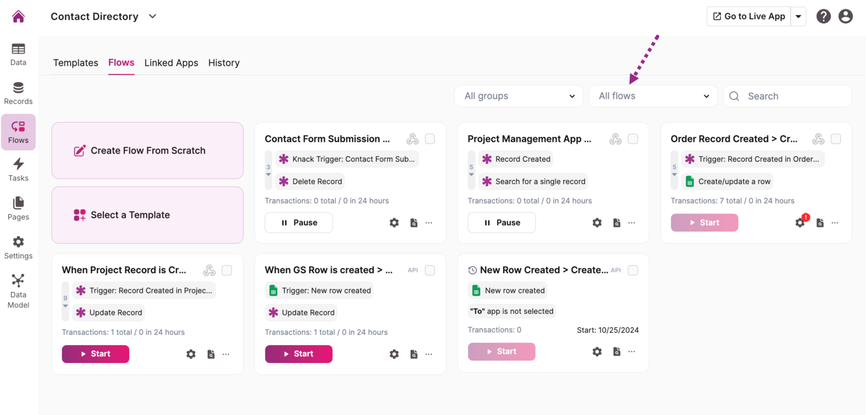Tick the When GS Row is created checkbox
The image size is (868, 415).
click(x=430, y=270)
